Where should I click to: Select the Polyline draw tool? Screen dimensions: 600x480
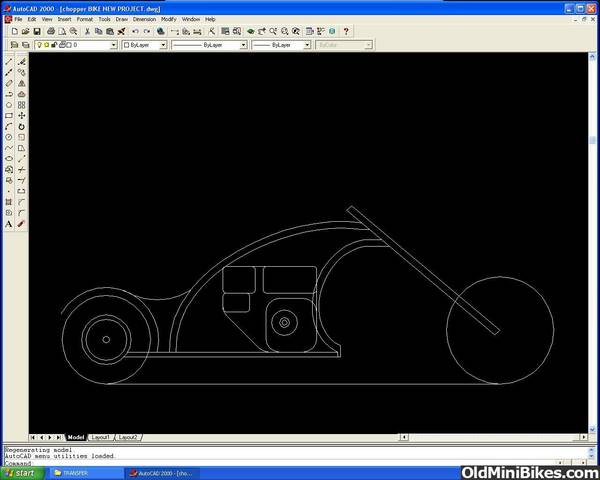click(9, 94)
